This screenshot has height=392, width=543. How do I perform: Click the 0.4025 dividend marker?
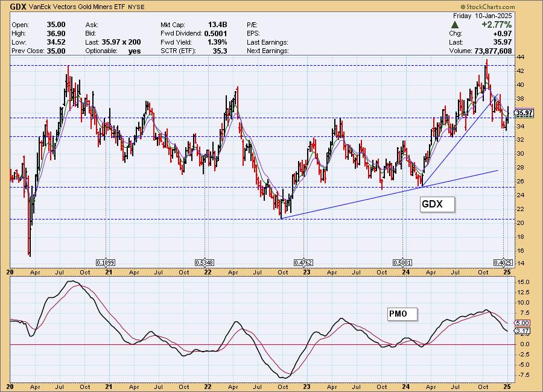tap(503, 263)
